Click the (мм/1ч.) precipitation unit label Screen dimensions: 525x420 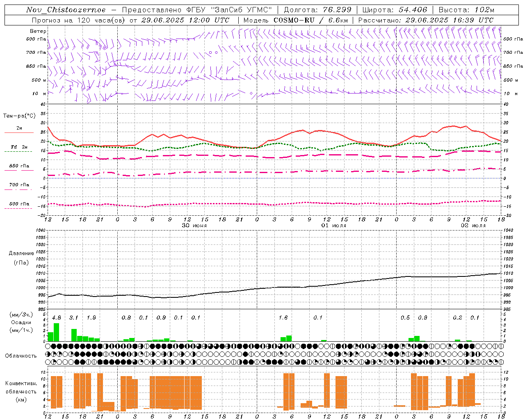pos(21,330)
